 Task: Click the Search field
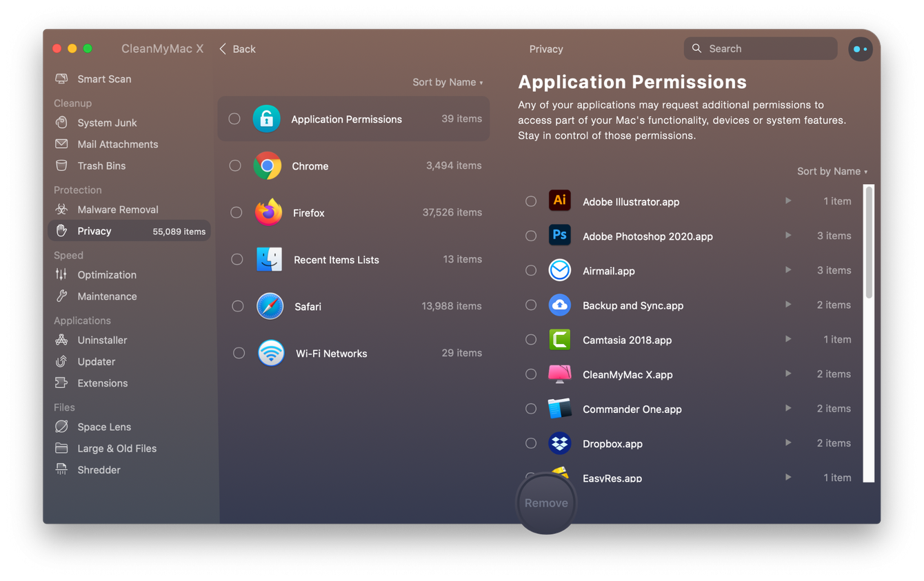[x=761, y=49]
